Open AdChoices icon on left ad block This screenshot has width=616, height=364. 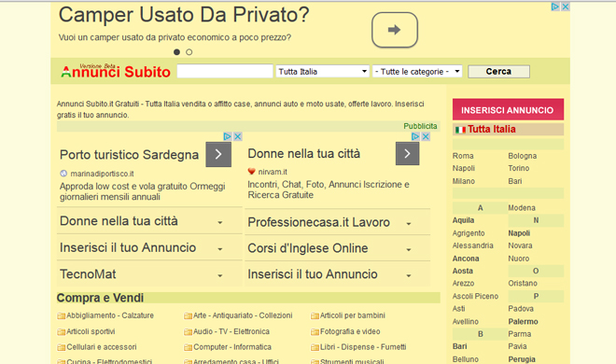pyautogui.click(x=227, y=136)
